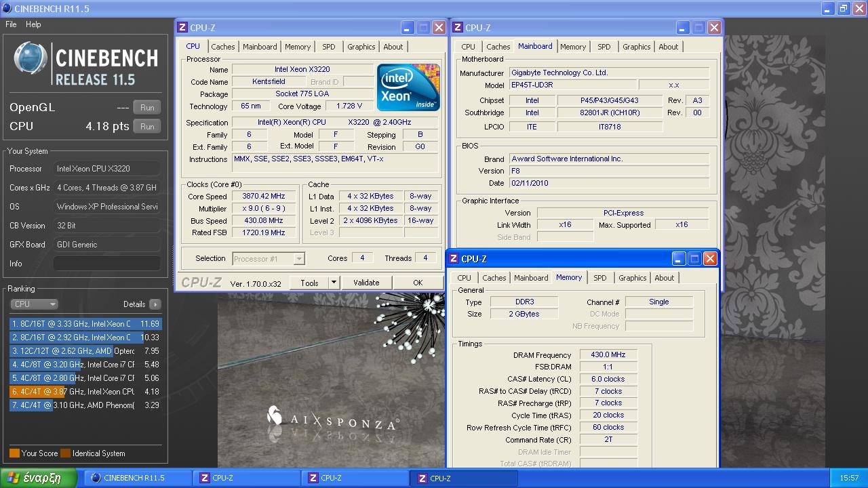Click the DRAM Frequency value 430.0 MHz
This screenshot has width=868, height=488.
point(608,354)
